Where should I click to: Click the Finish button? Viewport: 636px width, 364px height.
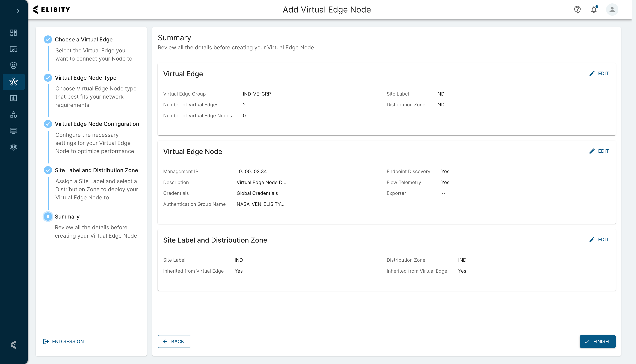(598, 341)
